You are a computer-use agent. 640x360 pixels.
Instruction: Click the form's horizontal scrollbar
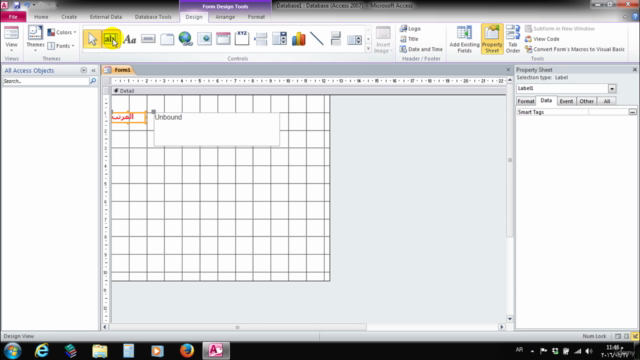[x=238, y=327]
